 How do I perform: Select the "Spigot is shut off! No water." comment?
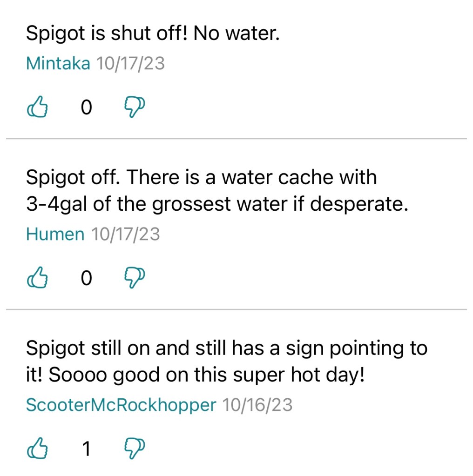click(153, 34)
